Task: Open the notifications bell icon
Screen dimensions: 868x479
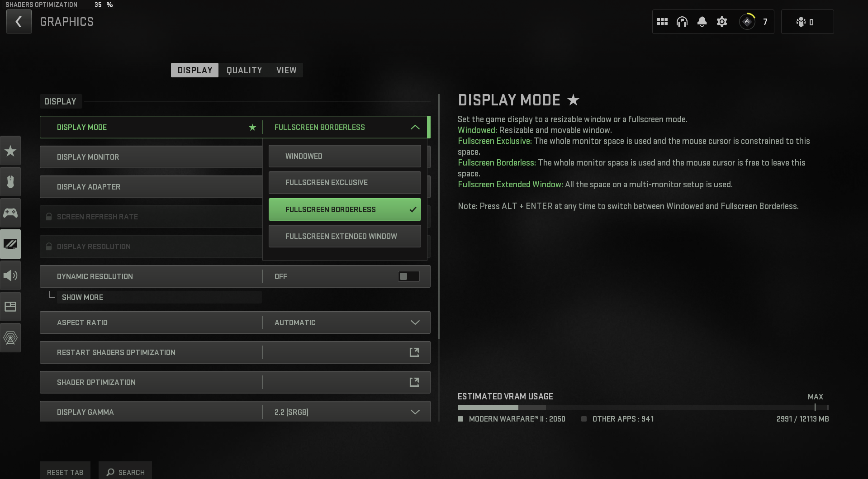Action: (x=702, y=22)
